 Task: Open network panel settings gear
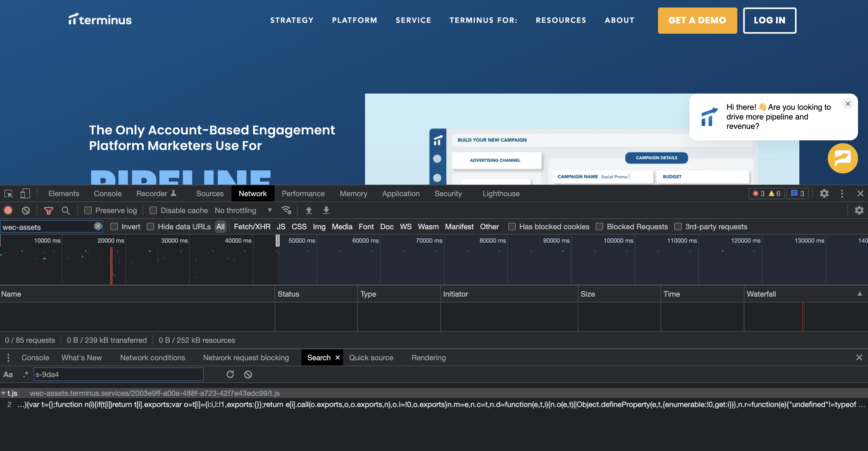859,210
